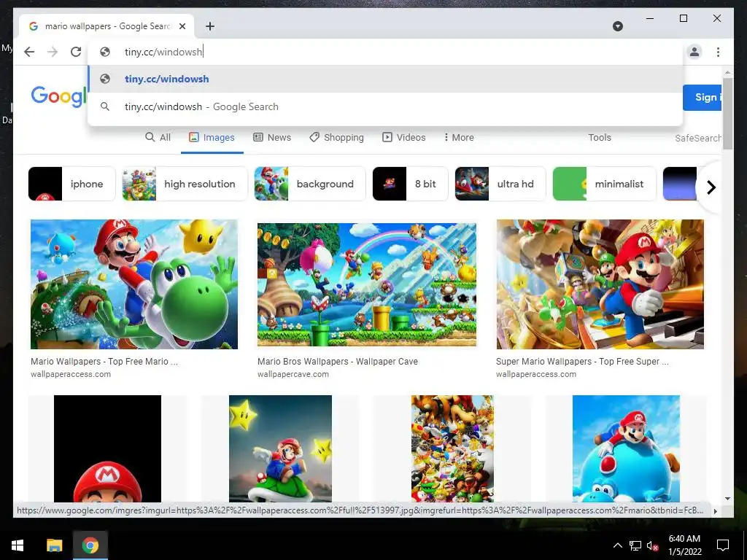Open the Chrome profile avatar icon
This screenshot has width=747, height=560.
pos(694,52)
